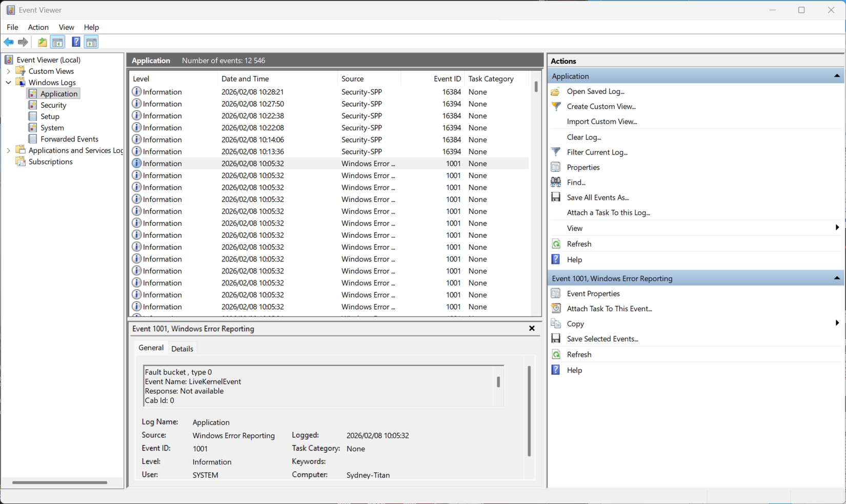Refresh the Application log via green refresh icon
The height and width of the screenshot is (504, 846).
pos(555,244)
